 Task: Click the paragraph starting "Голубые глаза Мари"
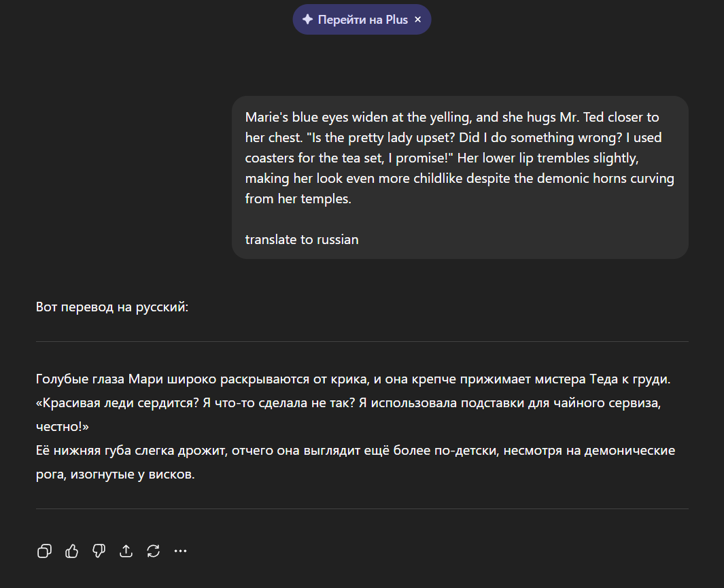tap(354, 379)
